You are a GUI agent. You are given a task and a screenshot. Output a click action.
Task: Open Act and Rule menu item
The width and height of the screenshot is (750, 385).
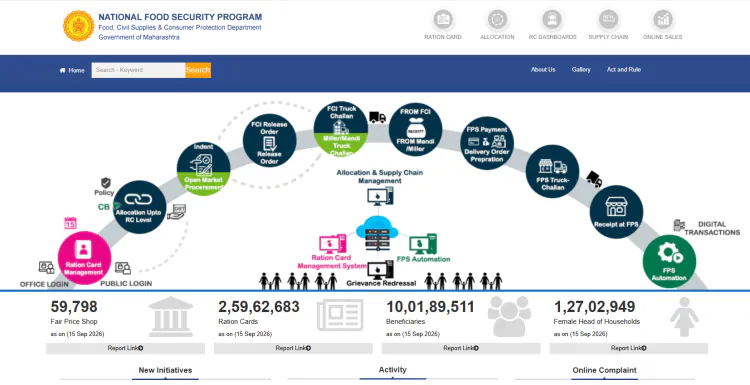(624, 70)
